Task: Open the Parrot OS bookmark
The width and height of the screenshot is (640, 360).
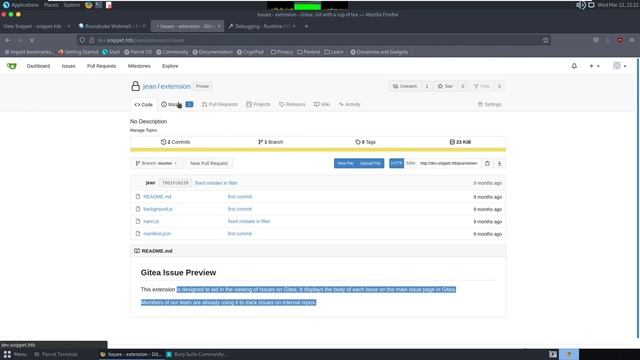Action: 138,52
